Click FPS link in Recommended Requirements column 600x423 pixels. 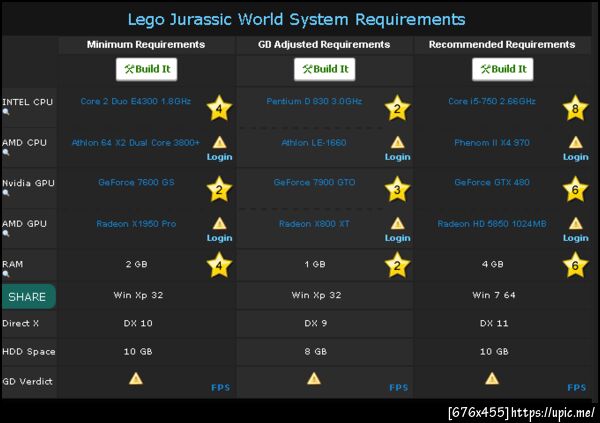tap(577, 388)
